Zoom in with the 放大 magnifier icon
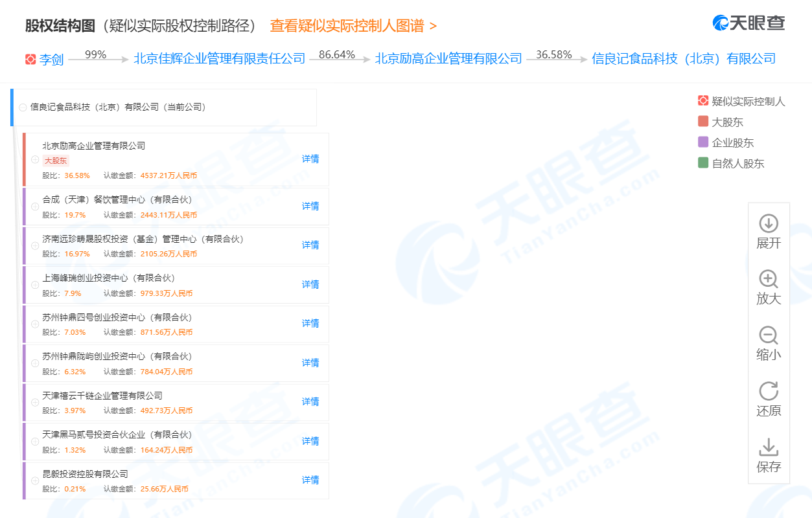 (769, 280)
